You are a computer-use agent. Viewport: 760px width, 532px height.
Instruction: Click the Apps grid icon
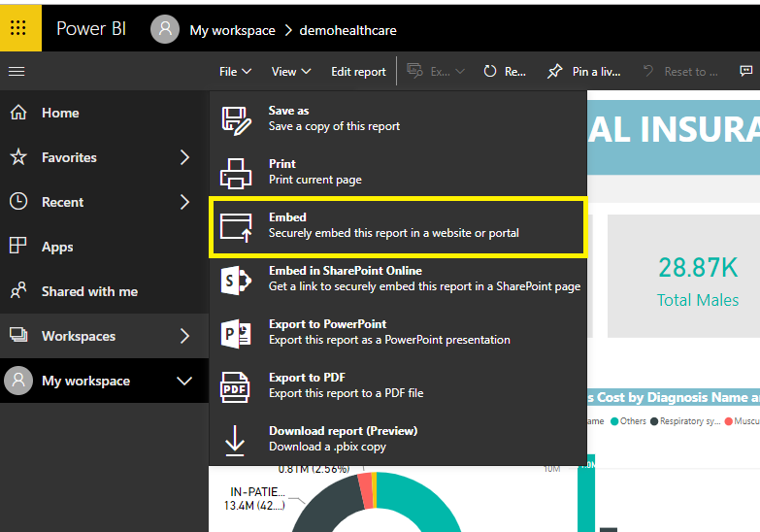(17, 246)
